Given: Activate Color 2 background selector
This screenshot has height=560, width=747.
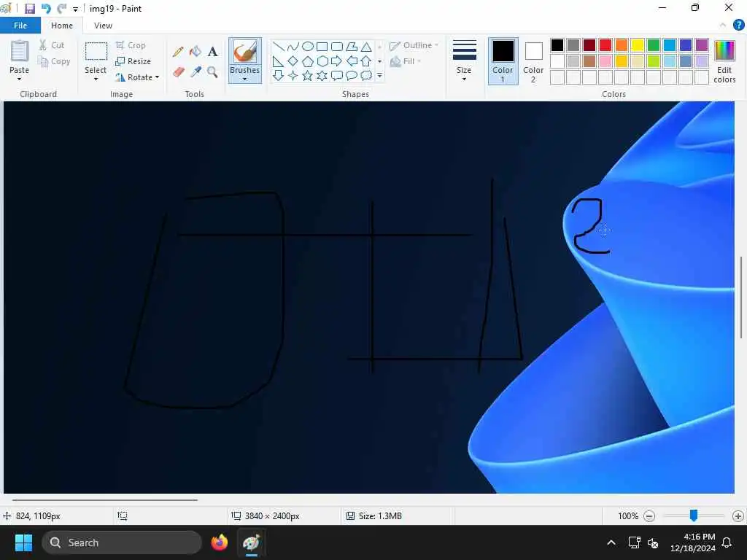Looking at the screenshot, I should pos(533,61).
